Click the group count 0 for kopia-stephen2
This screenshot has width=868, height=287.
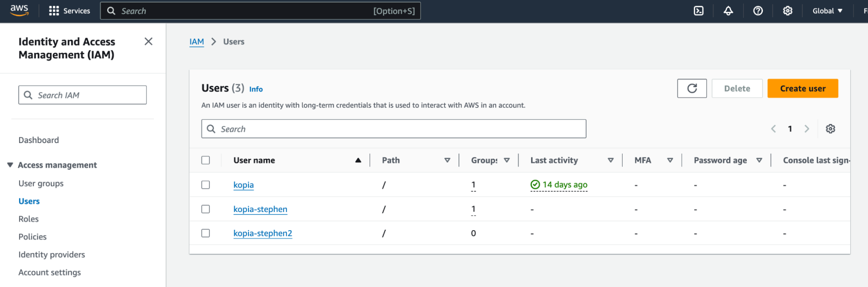tap(473, 233)
